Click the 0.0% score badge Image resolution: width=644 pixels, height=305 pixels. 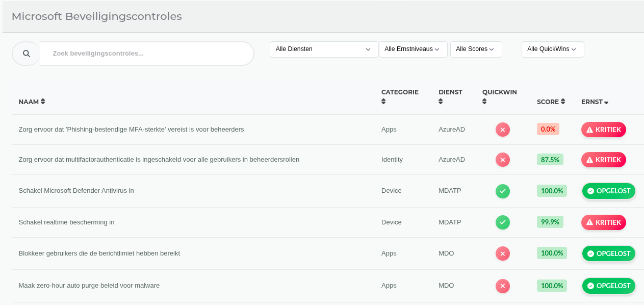548,129
